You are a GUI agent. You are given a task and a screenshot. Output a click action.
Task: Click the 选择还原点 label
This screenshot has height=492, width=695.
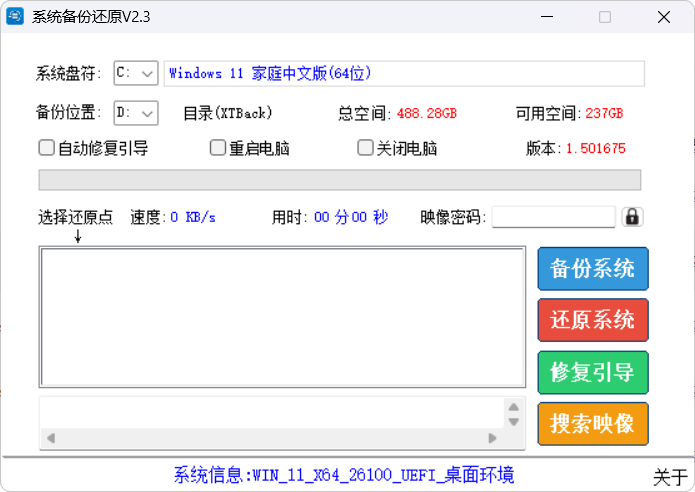coord(76,217)
